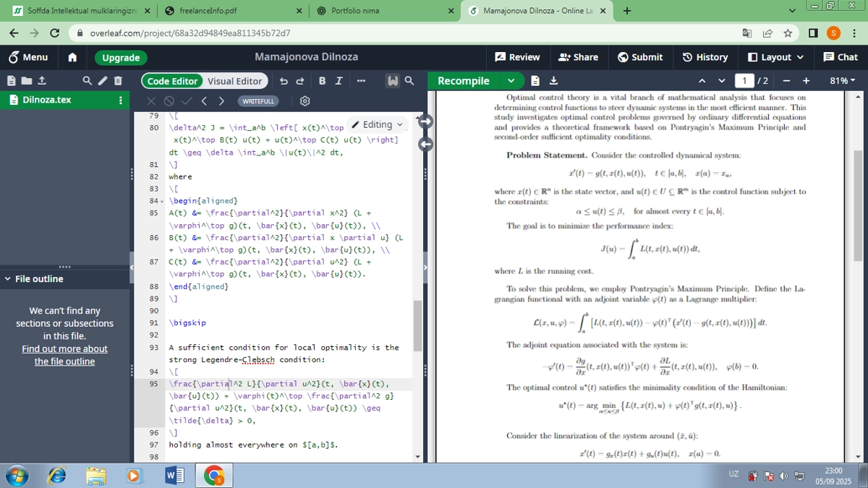Undo the last edit

coord(284,81)
